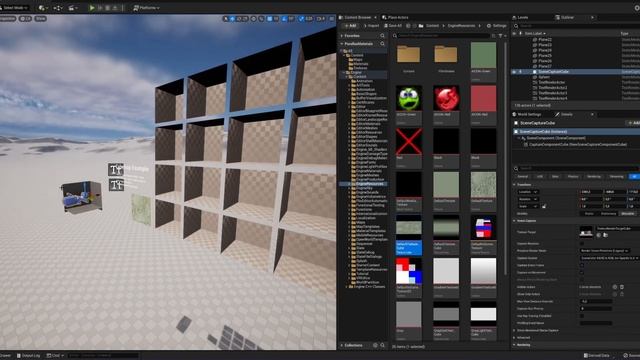This screenshot has width=640, height=360.
Task: Toggle visibility eye for SceneCaptureCube row
Action: coord(514,72)
